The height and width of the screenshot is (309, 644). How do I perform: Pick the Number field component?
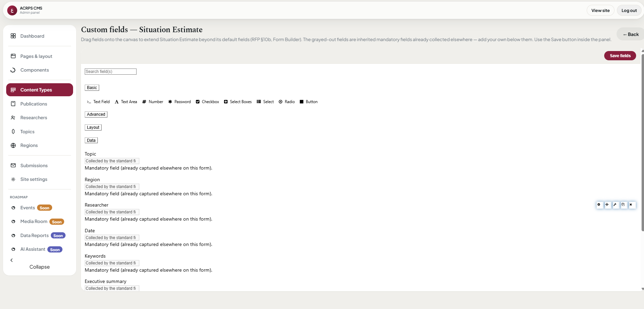(x=153, y=102)
